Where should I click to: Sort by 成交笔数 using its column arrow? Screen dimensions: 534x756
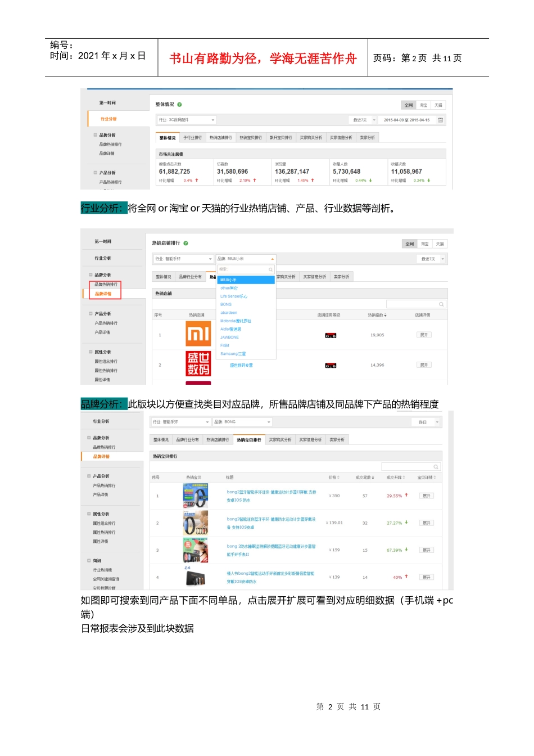coord(373,478)
